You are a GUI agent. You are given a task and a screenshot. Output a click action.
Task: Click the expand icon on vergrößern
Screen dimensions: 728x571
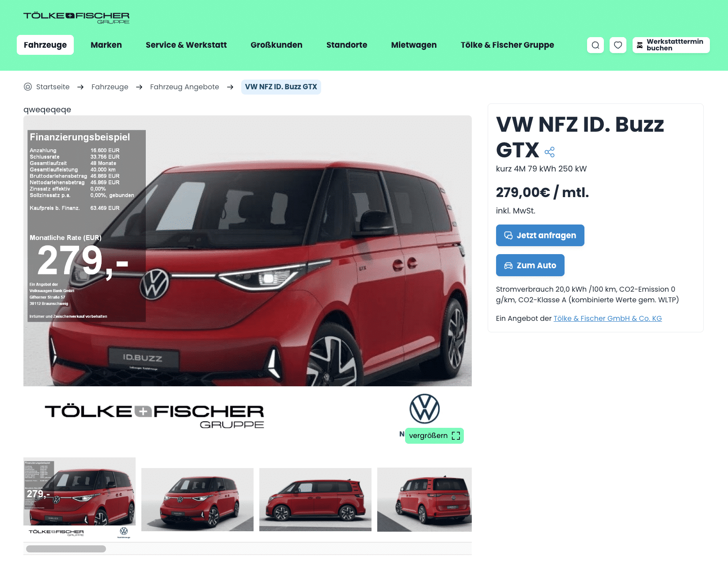(456, 436)
